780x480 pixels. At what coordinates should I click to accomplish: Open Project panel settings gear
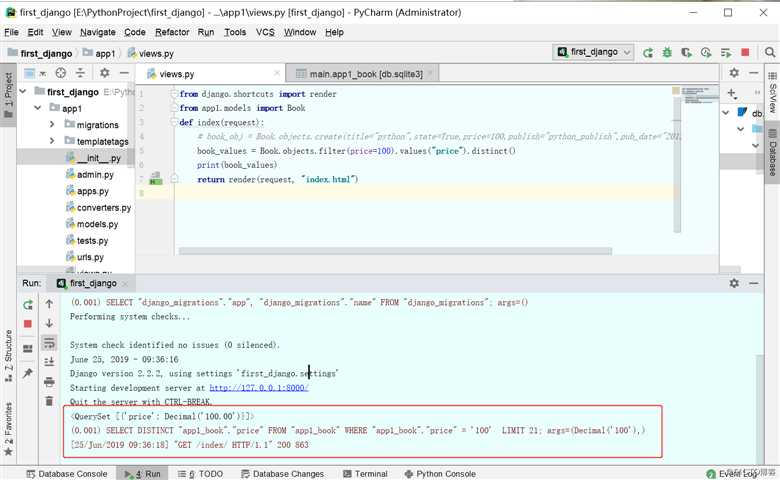tap(104, 73)
